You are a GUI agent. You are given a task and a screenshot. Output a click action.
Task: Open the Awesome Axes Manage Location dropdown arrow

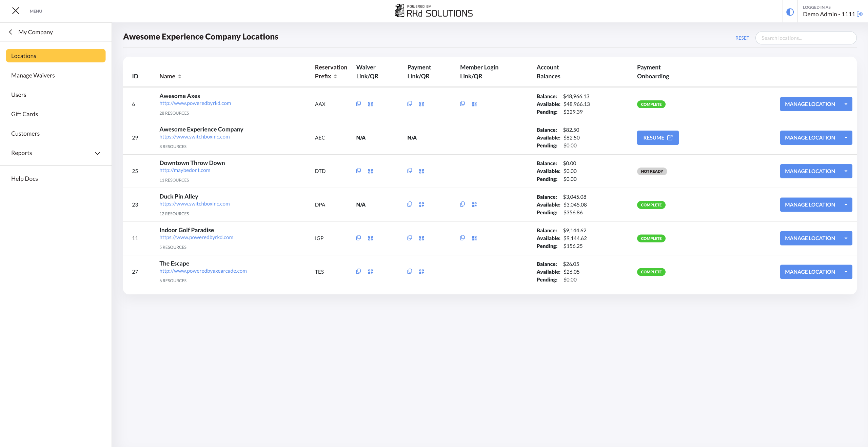[846, 104]
